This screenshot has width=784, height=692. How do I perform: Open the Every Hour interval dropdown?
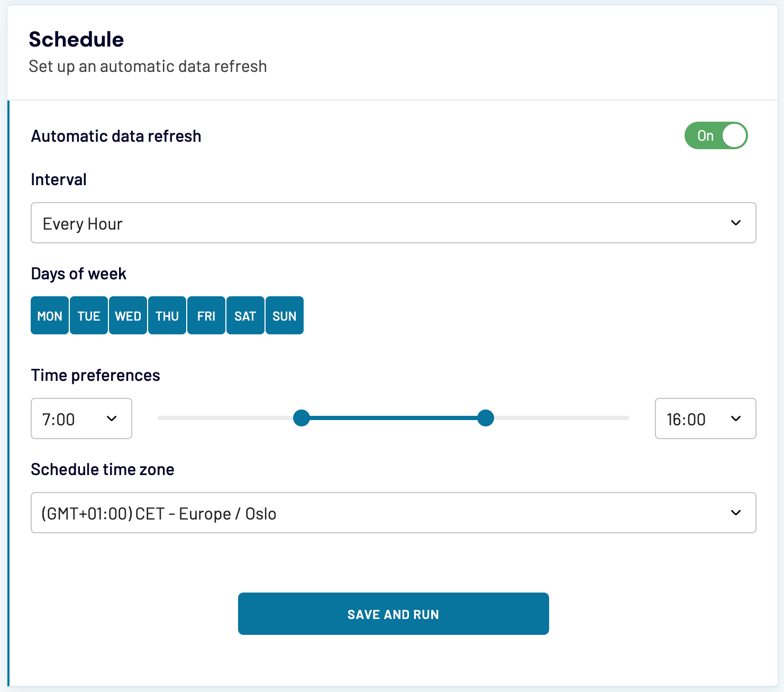click(x=393, y=223)
